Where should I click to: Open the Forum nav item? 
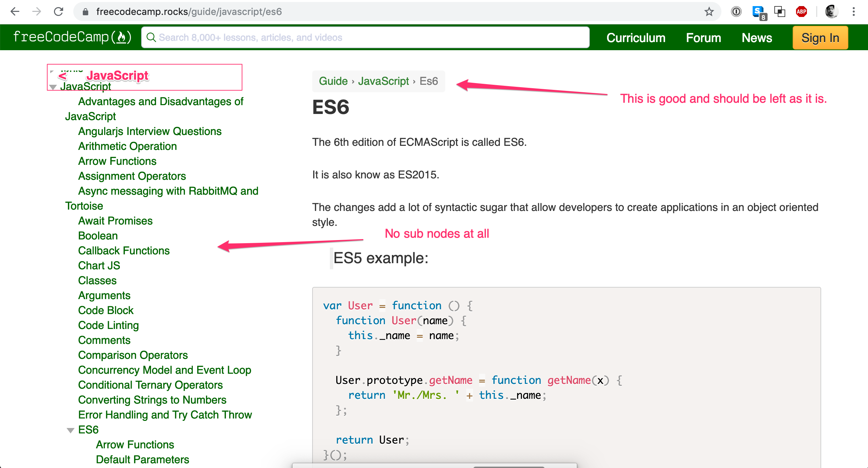click(x=703, y=38)
